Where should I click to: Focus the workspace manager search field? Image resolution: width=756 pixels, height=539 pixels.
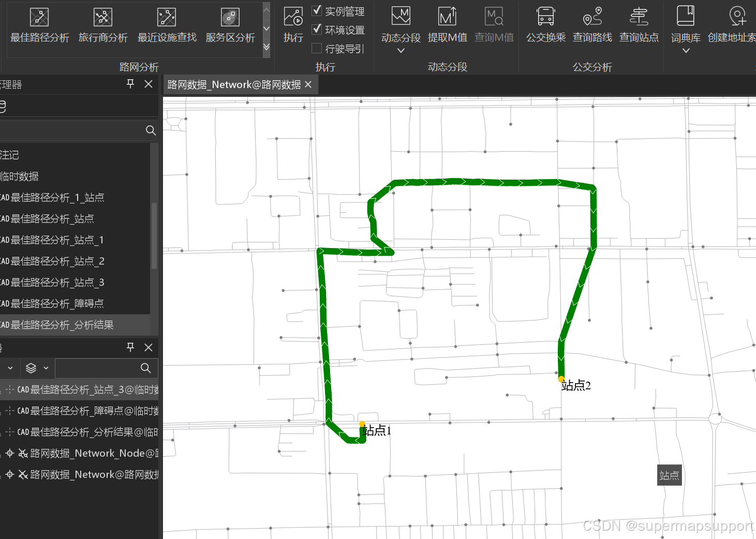coord(79,130)
